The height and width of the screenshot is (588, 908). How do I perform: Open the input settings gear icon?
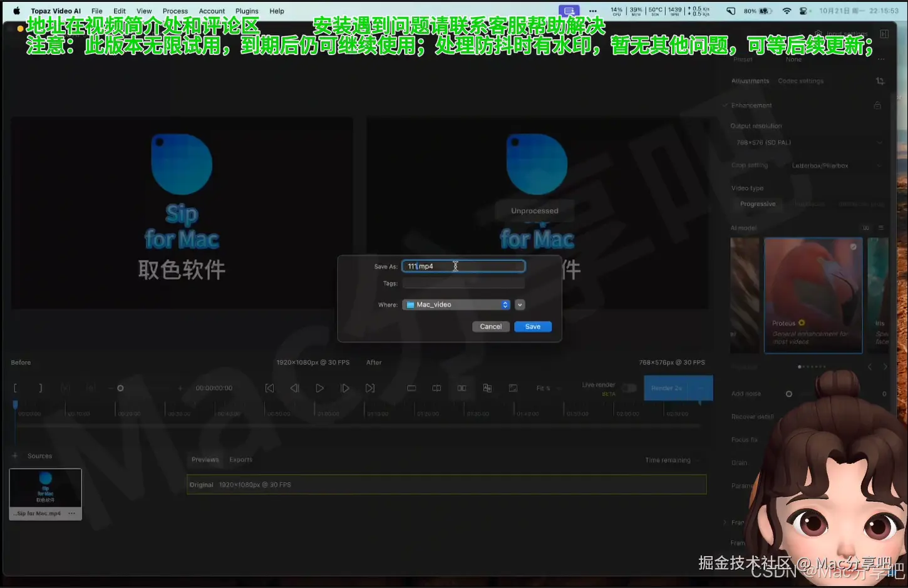(x=818, y=33)
